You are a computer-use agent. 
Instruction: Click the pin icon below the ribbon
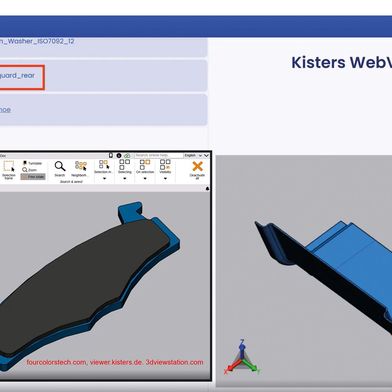click(x=207, y=189)
